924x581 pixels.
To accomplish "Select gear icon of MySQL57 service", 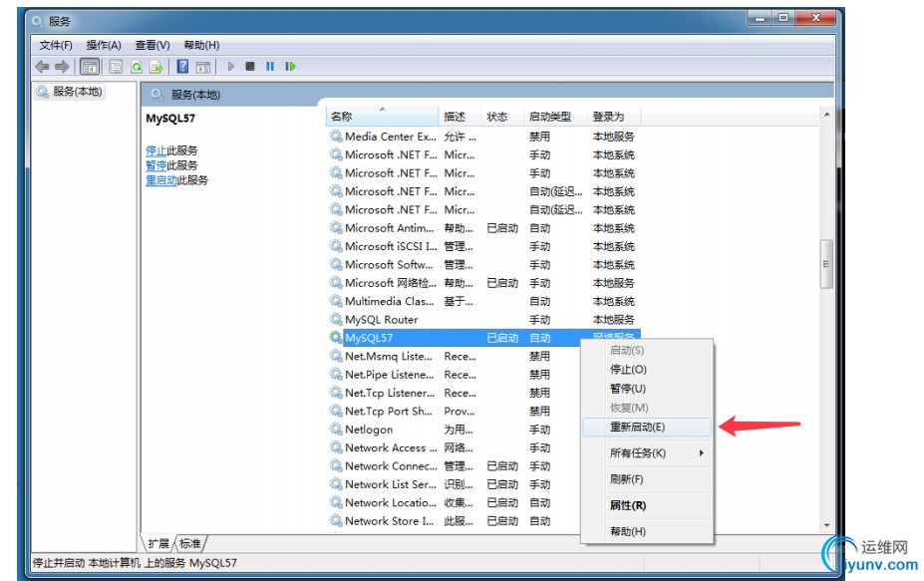I will [x=336, y=338].
